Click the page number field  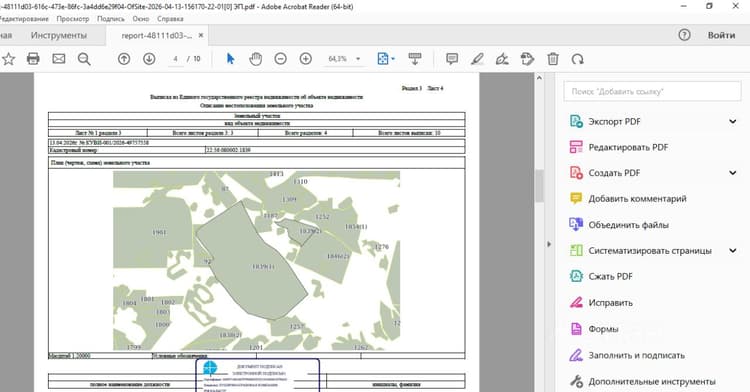coord(176,59)
